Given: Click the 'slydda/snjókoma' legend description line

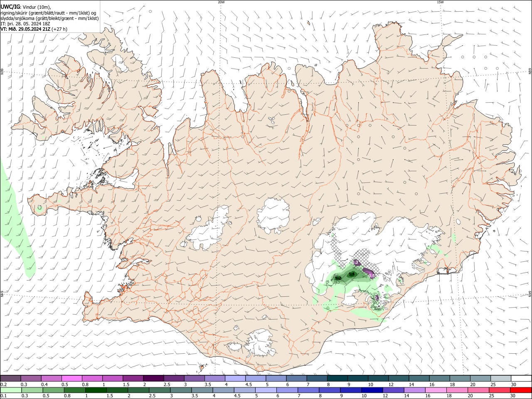Looking at the screenshot, I should (x=49, y=18).
